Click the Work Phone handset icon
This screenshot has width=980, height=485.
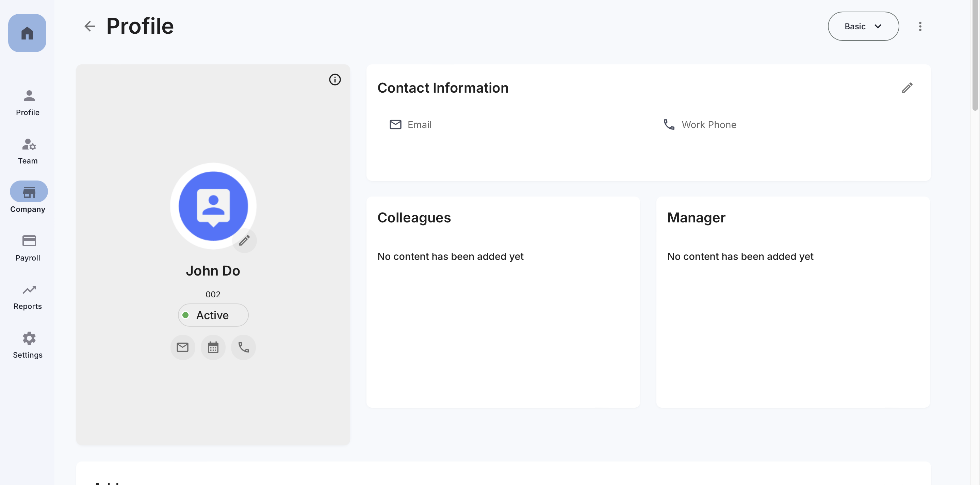tap(669, 125)
